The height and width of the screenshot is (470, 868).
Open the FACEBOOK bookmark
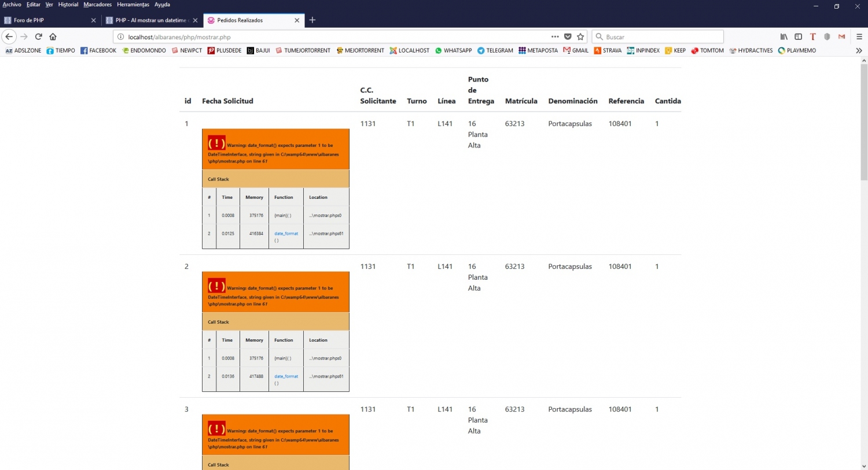pos(98,50)
